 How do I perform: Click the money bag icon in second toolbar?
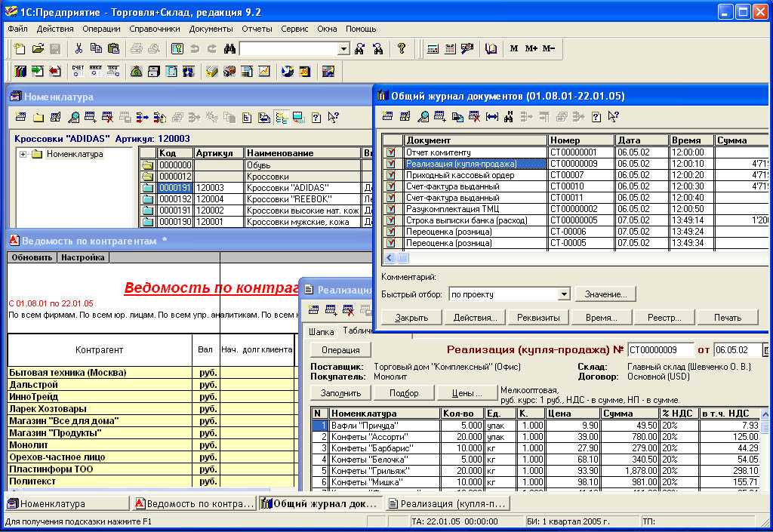pyautogui.click(x=137, y=72)
